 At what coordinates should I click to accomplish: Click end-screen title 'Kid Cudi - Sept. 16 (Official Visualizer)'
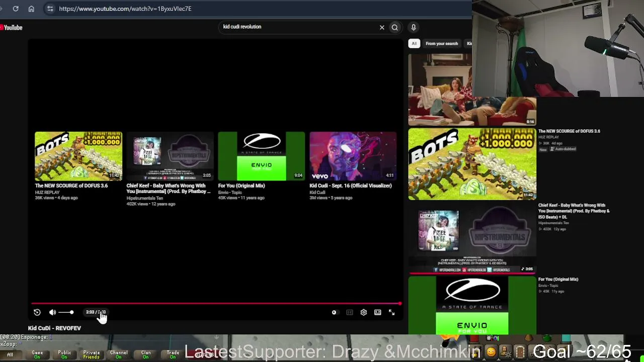point(351,186)
